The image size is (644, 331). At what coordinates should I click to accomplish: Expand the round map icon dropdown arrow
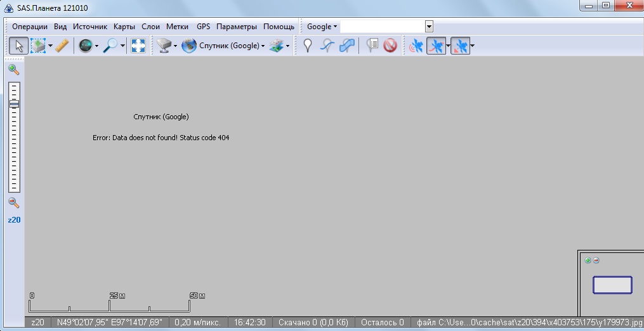(x=96, y=46)
